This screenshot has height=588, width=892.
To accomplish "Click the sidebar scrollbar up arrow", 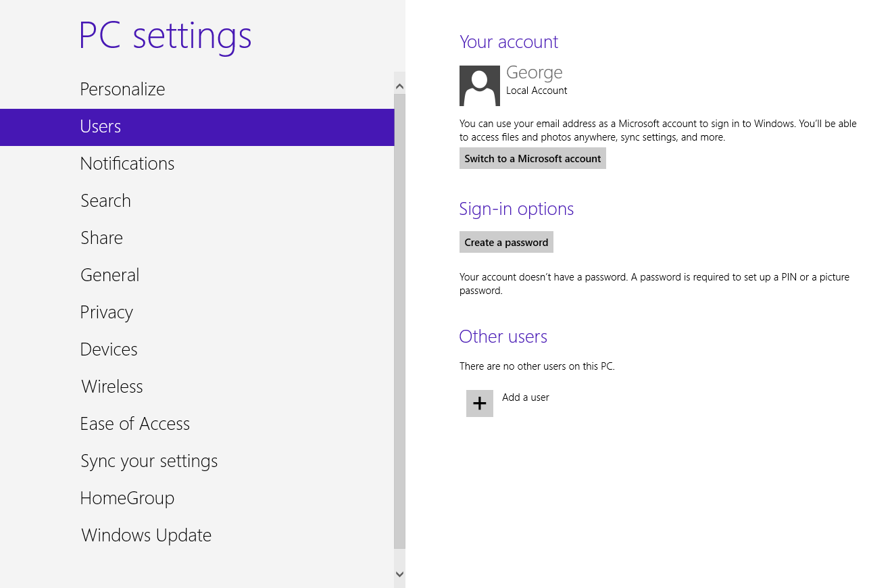I will tap(399, 87).
